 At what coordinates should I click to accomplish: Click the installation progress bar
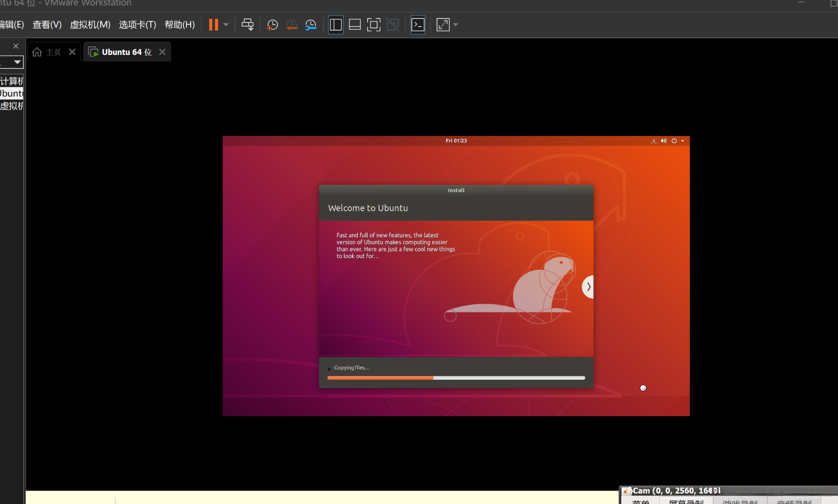click(x=456, y=378)
